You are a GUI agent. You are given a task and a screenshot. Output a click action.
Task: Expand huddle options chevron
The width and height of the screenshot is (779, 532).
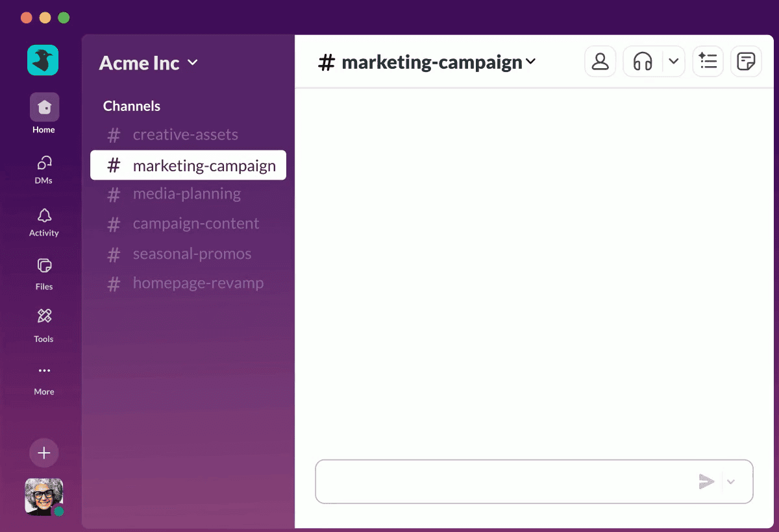pos(673,62)
